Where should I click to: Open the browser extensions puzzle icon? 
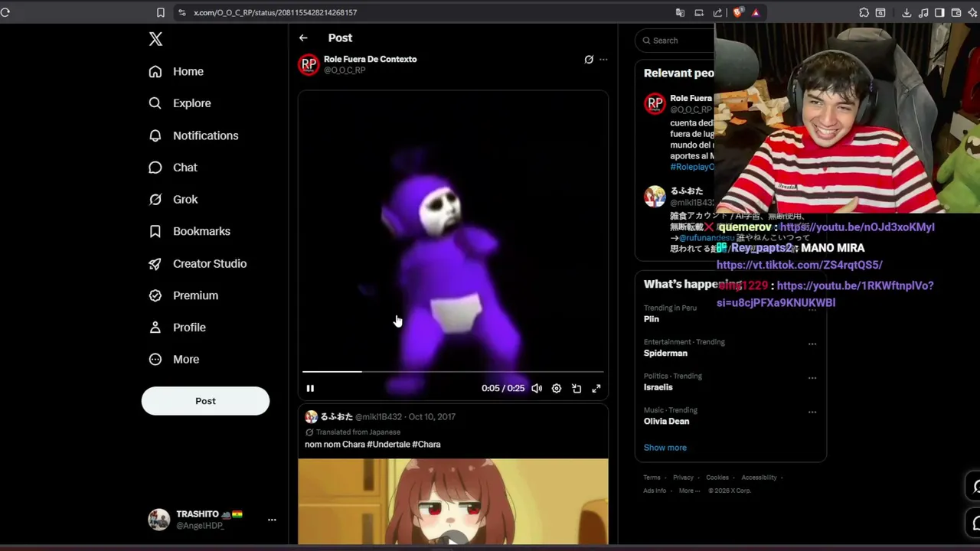[864, 12]
